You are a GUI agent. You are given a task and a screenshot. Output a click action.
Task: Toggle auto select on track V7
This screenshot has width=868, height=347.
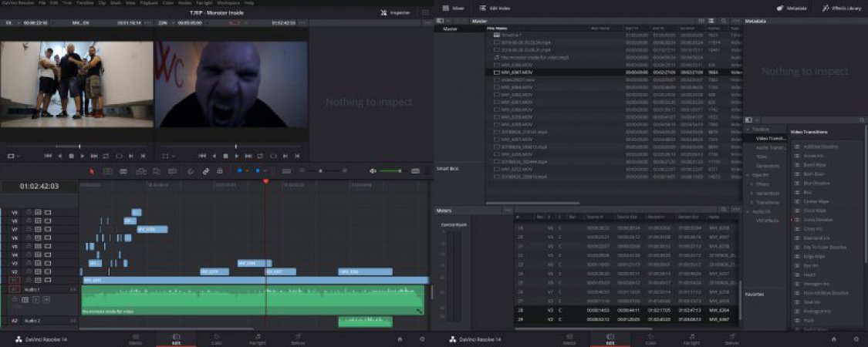(x=39, y=229)
